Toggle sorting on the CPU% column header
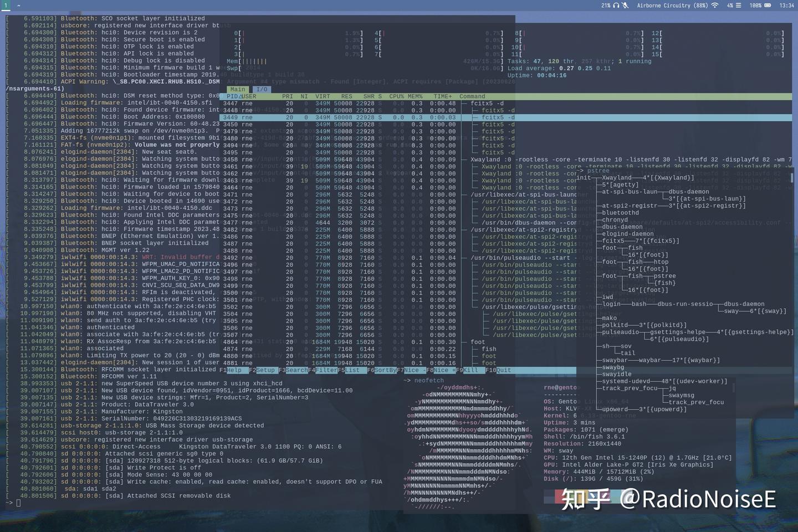Viewport: 798px width, 532px height. pyautogui.click(x=396, y=96)
